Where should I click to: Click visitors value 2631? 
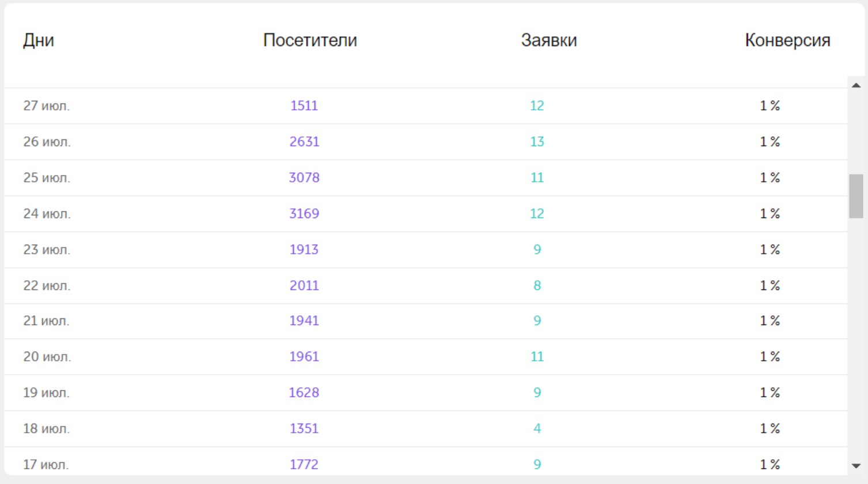tap(304, 142)
